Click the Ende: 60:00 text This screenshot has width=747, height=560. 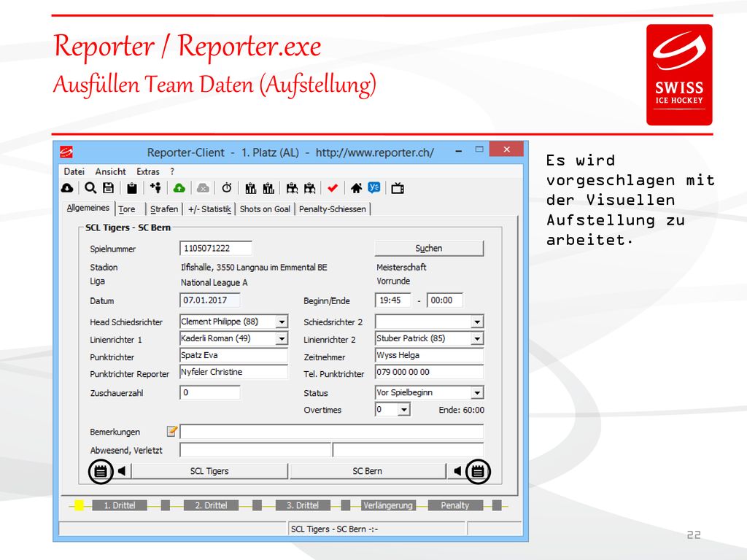click(x=462, y=410)
